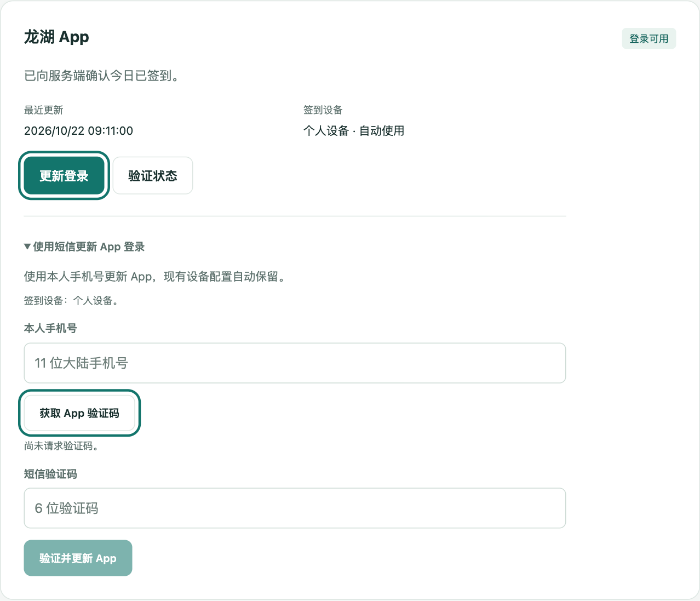This screenshot has width=700, height=601.
Task: Select the 龙湖 App heading
Action: click(56, 37)
